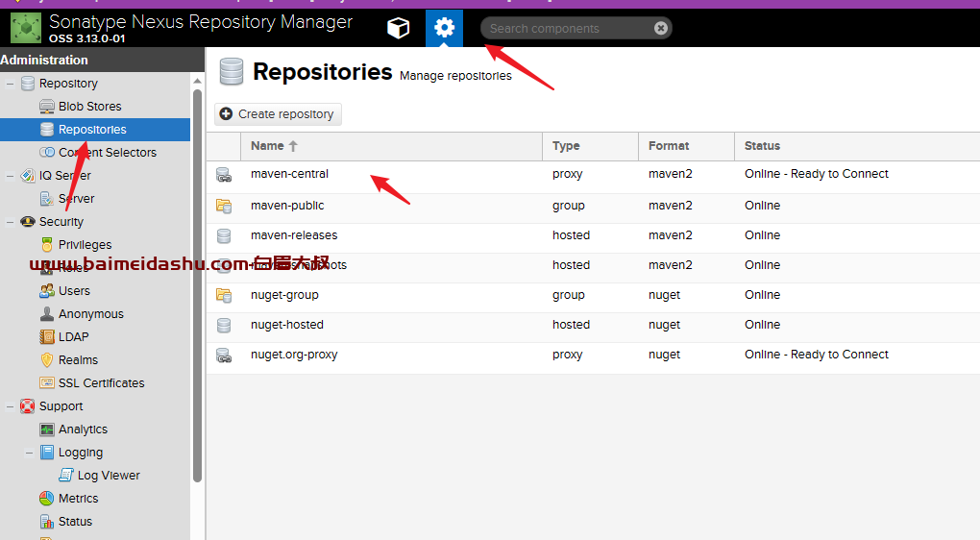Click the sidebar vertical scrollbar
The width and height of the screenshot is (980, 540).
click(198, 285)
